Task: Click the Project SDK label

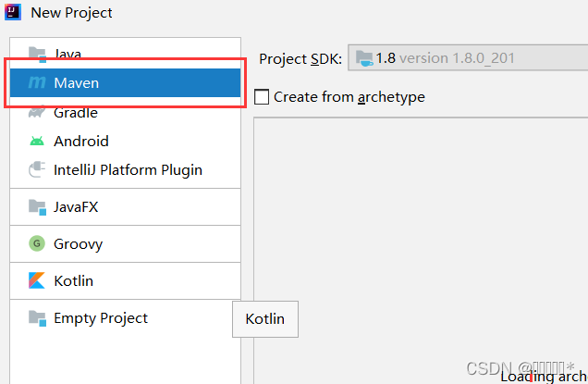Action: (x=300, y=59)
